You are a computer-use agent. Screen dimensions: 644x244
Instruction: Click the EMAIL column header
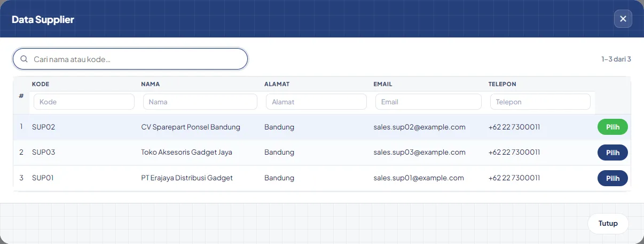(383, 84)
